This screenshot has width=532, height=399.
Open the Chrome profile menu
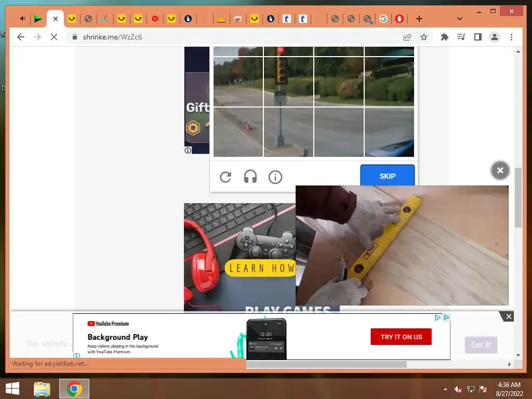click(x=495, y=37)
